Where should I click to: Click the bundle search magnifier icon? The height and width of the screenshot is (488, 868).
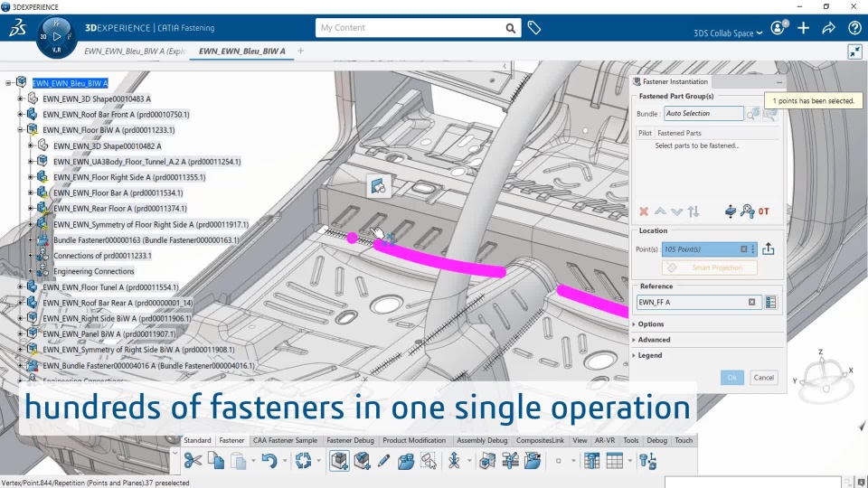752,114
